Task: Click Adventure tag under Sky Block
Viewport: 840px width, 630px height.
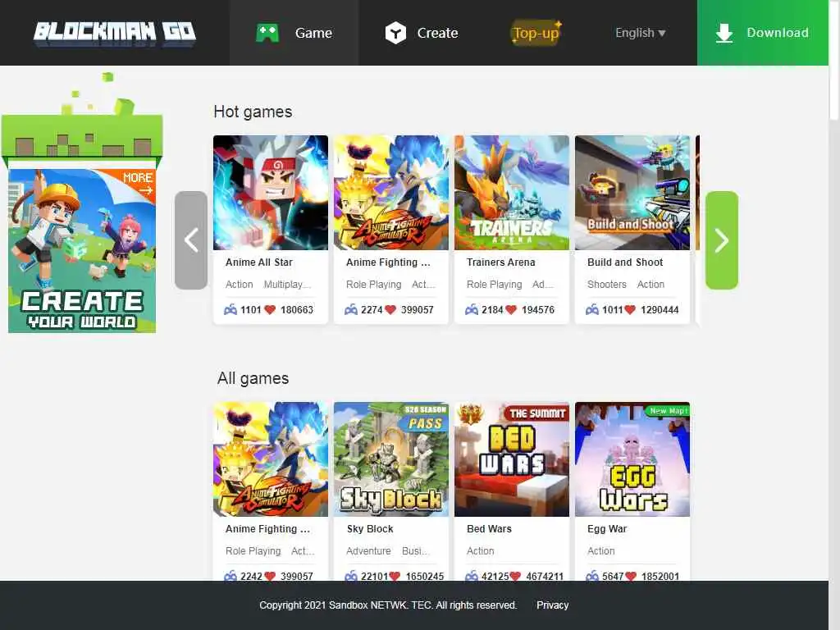Action: tap(368, 551)
